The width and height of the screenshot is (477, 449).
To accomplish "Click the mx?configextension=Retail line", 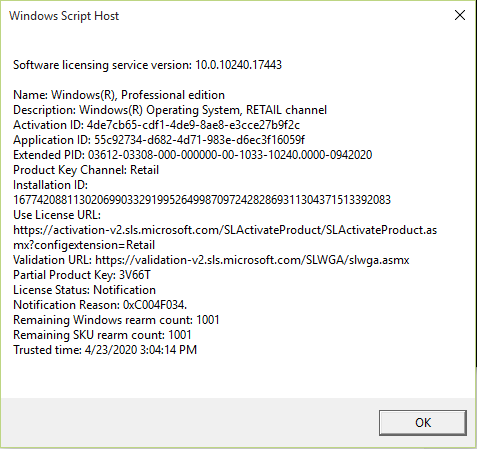I will [84, 245].
